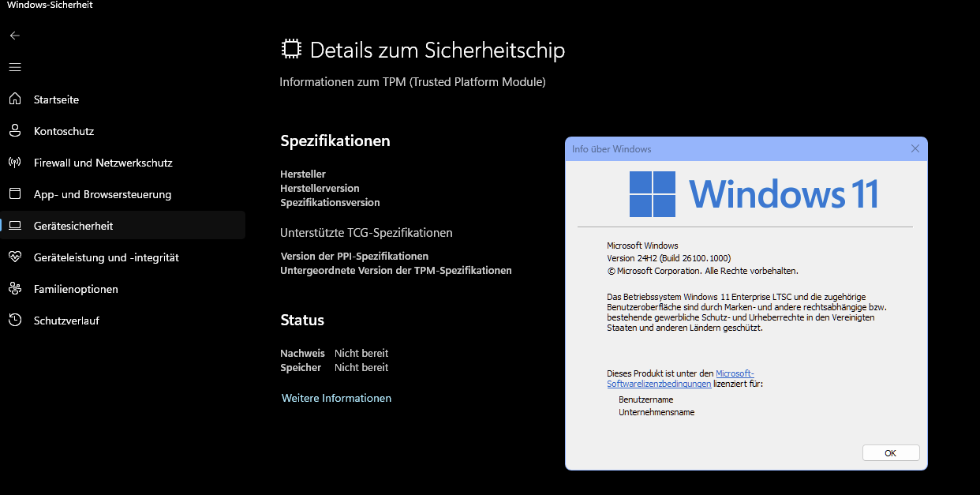Click the Familienoptionen people icon

tap(15, 288)
